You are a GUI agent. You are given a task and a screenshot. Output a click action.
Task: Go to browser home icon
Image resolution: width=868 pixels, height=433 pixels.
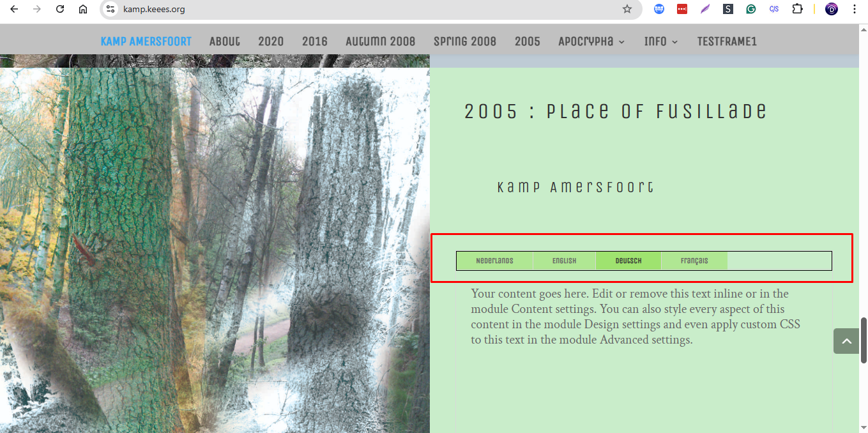click(x=83, y=9)
